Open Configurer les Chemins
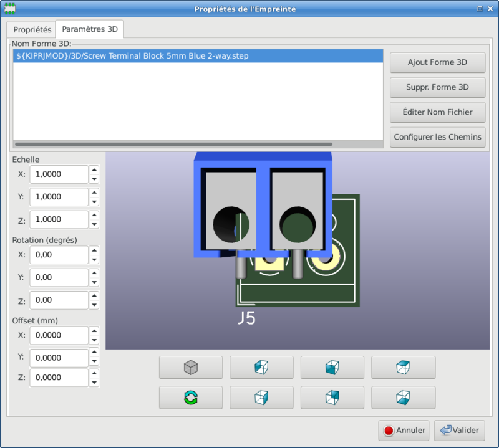The image size is (499, 448). click(438, 137)
